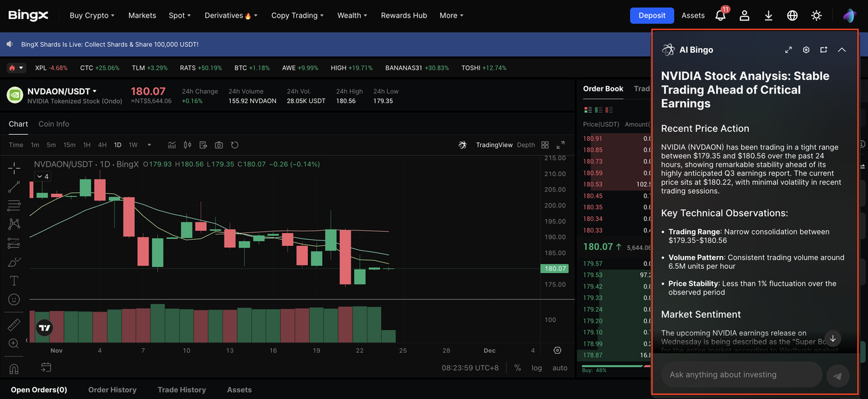Select the 4H timeframe
This screenshot has height=399, width=868.
pyautogui.click(x=102, y=145)
